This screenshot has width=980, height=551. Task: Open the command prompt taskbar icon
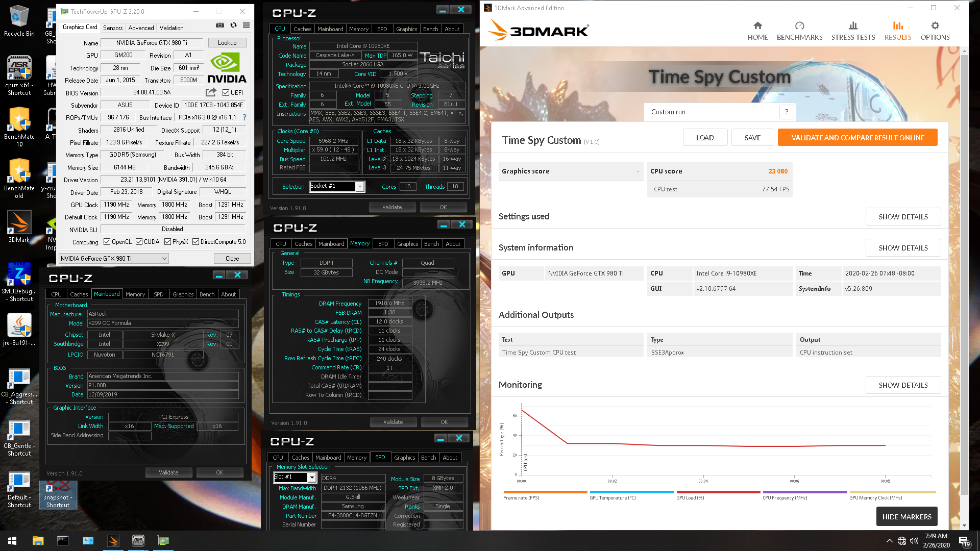tap(63, 541)
